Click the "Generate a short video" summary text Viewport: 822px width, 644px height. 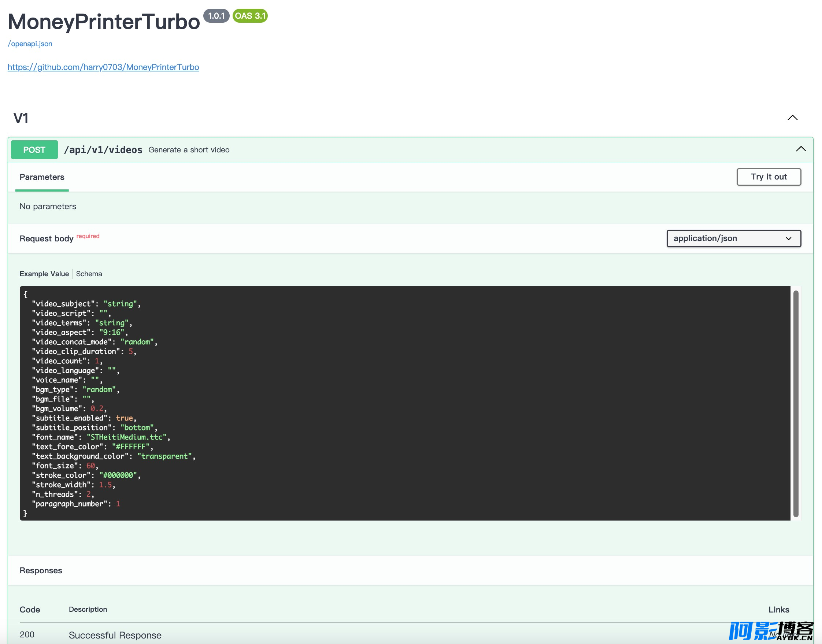[189, 150]
